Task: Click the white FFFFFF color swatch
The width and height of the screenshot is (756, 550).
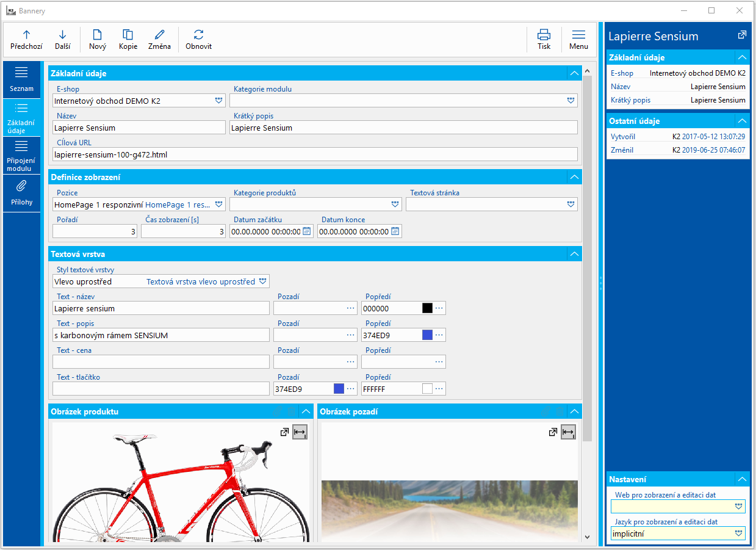Action: tap(427, 389)
